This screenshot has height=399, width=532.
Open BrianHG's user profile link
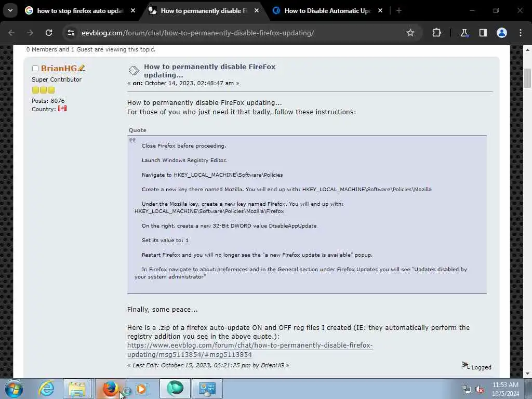click(x=59, y=68)
